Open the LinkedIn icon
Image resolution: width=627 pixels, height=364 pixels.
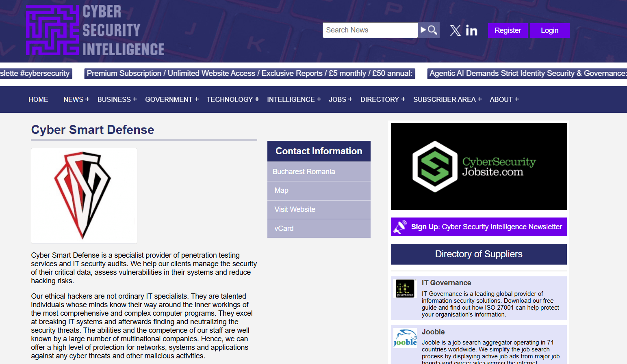click(471, 30)
